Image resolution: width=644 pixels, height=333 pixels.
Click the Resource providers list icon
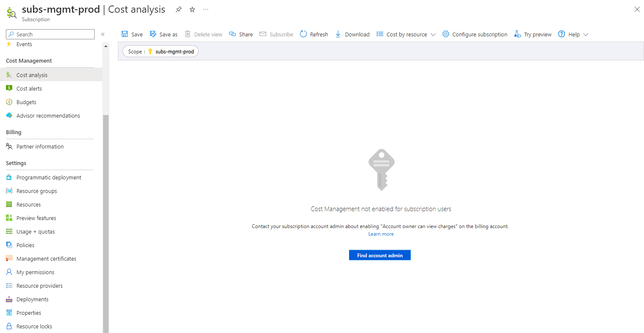(9, 286)
